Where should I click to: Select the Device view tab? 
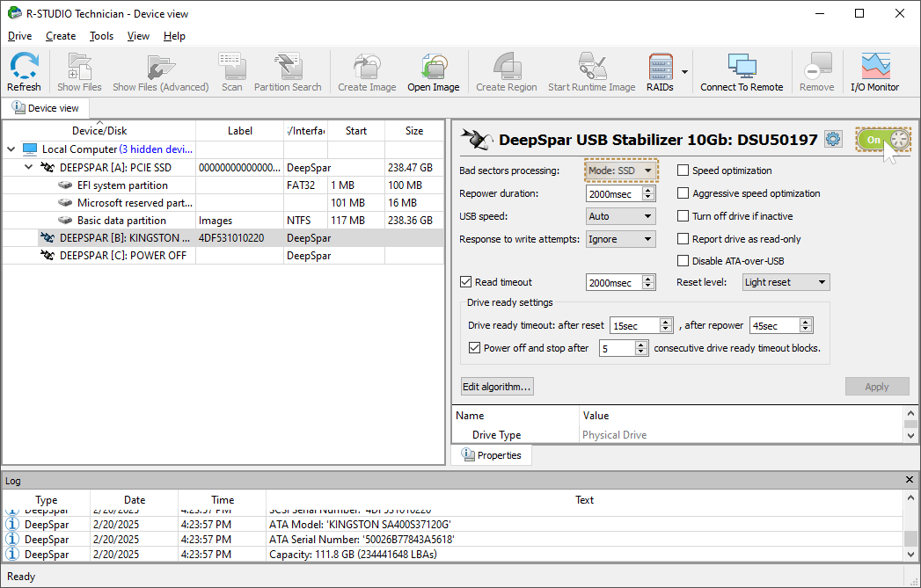[x=45, y=108]
